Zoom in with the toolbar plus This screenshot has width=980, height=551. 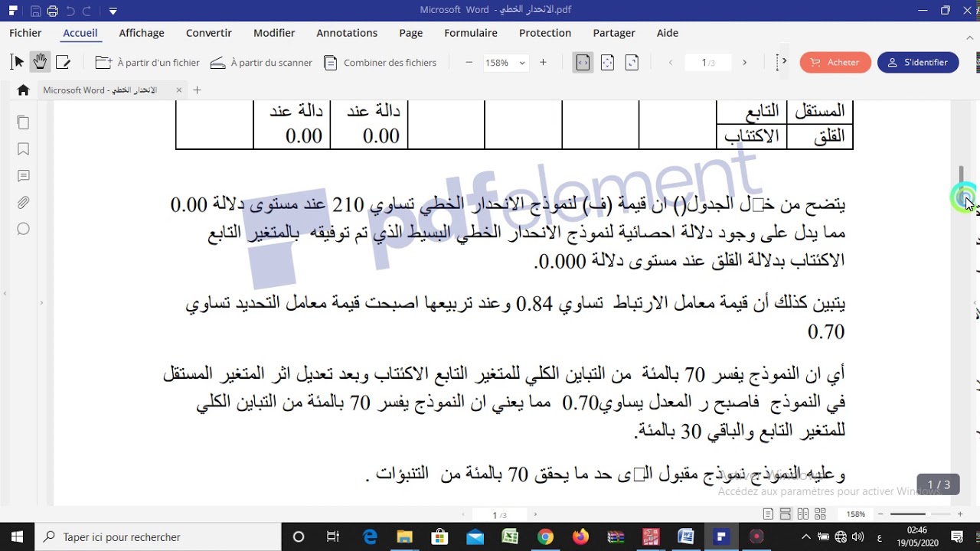click(x=543, y=63)
